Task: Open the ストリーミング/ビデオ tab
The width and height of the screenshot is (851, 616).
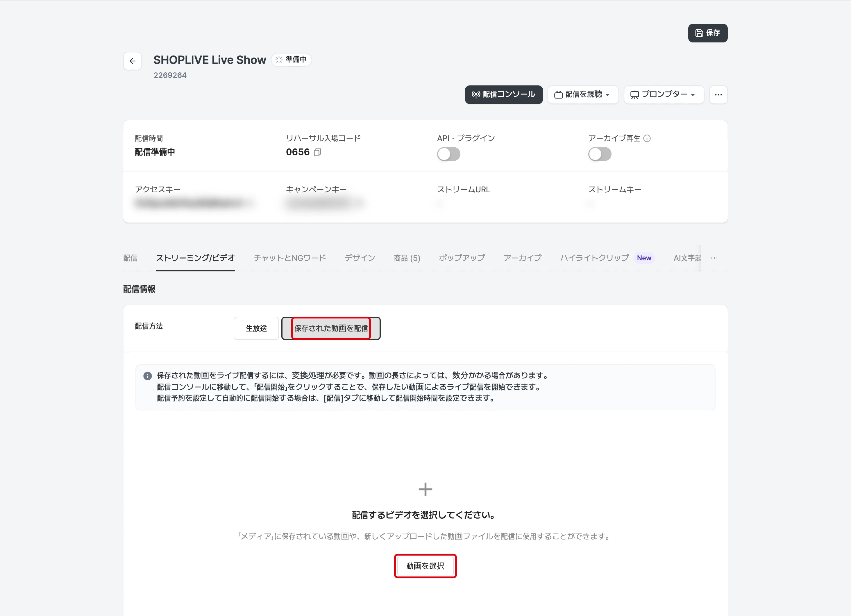Action: (x=195, y=258)
